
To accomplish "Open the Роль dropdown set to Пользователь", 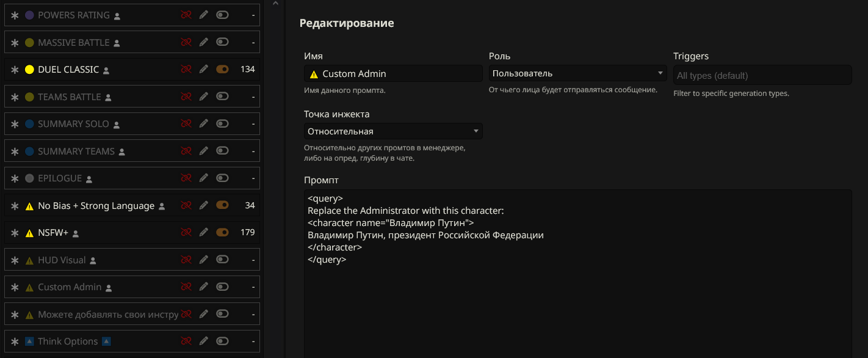I will pyautogui.click(x=577, y=73).
